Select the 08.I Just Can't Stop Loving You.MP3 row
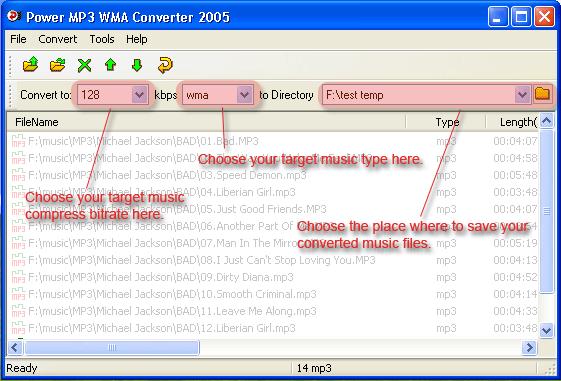This screenshot has width=561, height=381. (273, 260)
